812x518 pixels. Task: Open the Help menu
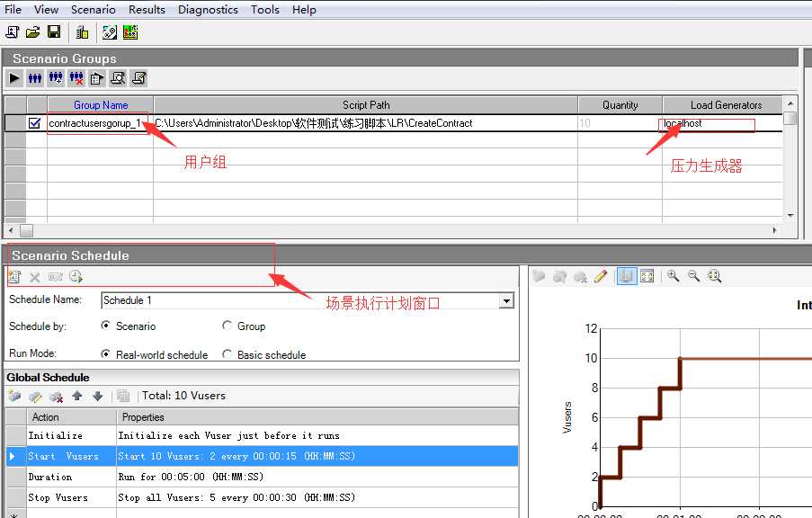point(304,9)
